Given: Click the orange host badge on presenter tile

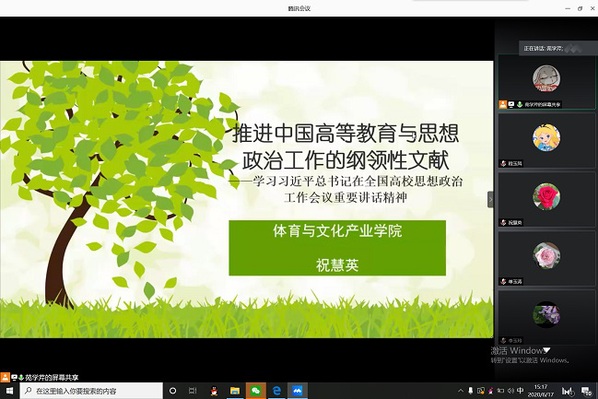Looking at the screenshot, I should pos(503,104).
